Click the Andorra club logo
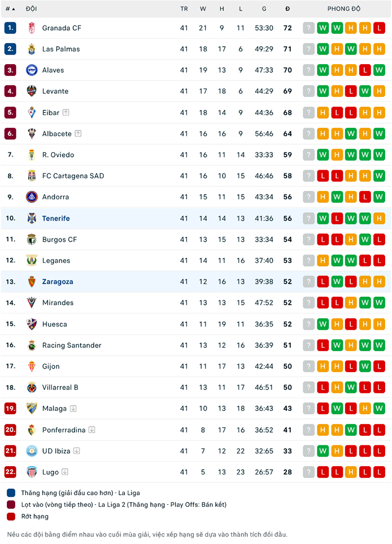Screen dimensions: 392x544 coord(32,197)
